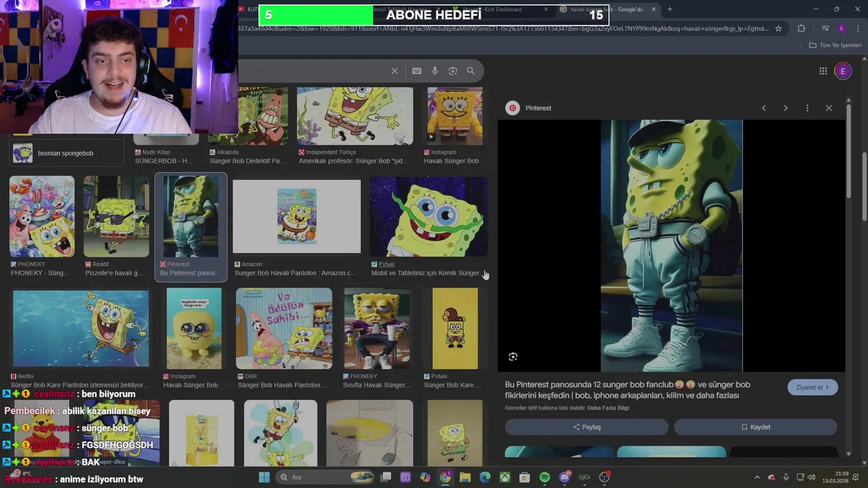The image size is (868, 488).
Task: Click the Pxfuel source link text
Action: point(387,264)
